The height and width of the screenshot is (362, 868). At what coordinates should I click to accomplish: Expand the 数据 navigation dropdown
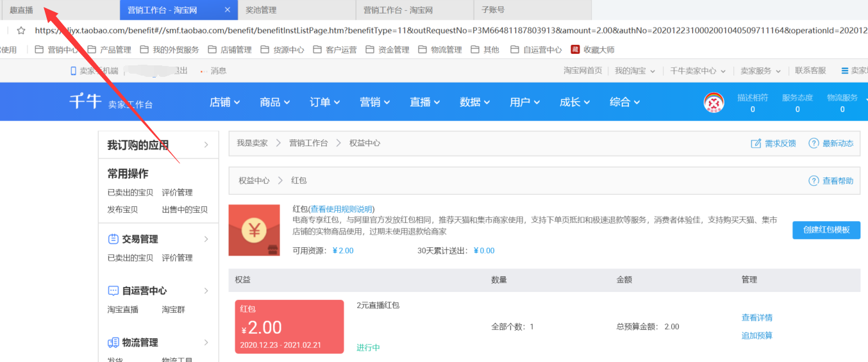click(x=475, y=102)
